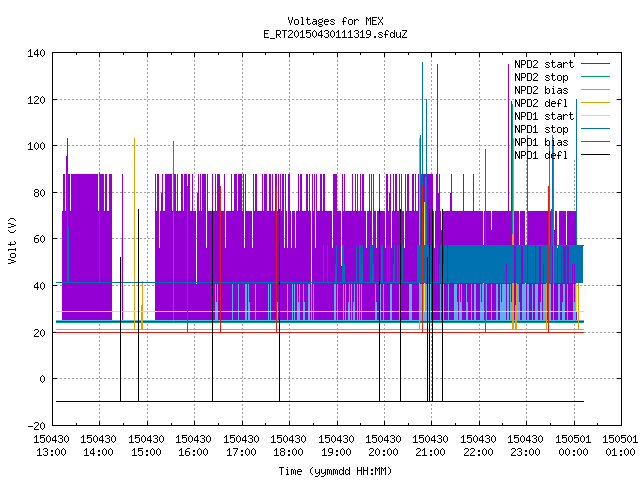Click the blue NPD1 stop legend line sample

tap(595, 129)
